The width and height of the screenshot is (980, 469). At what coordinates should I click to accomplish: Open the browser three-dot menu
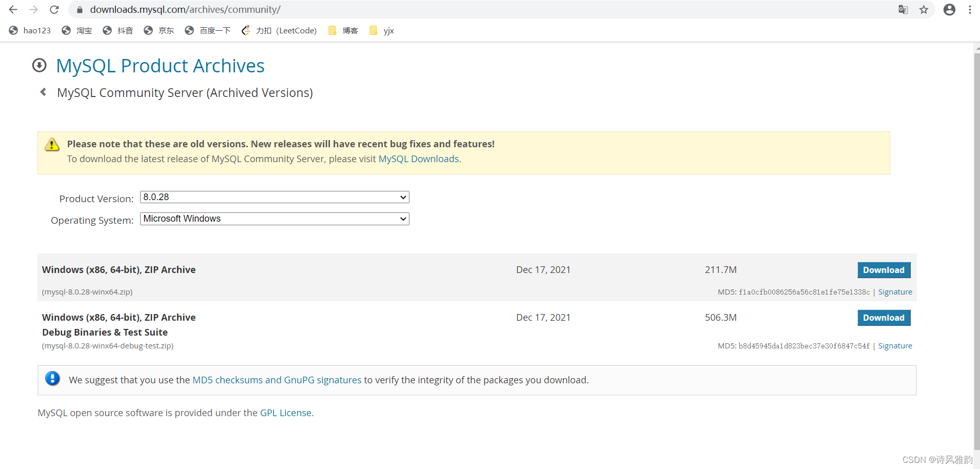click(x=970, y=9)
